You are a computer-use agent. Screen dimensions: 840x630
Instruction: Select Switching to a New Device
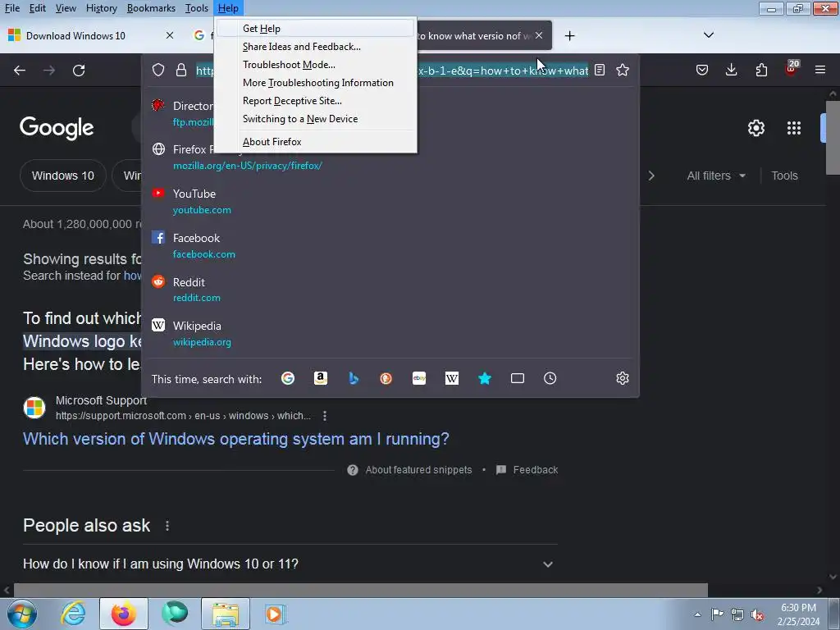pos(317,119)
